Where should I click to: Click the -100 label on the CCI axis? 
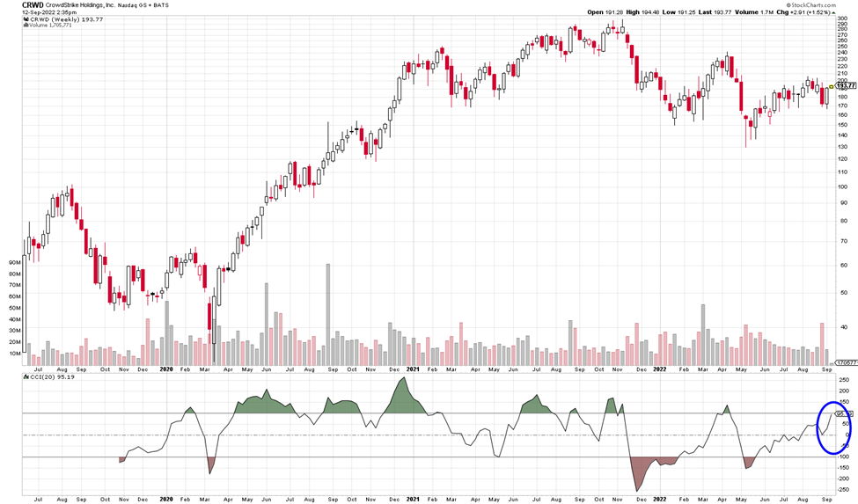point(843,457)
